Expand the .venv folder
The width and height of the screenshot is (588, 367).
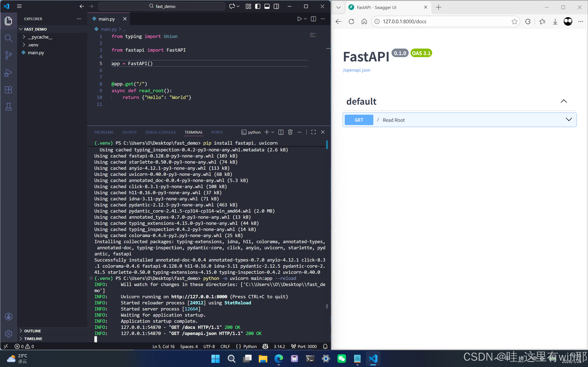pyautogui.click(x=52, y=45)
